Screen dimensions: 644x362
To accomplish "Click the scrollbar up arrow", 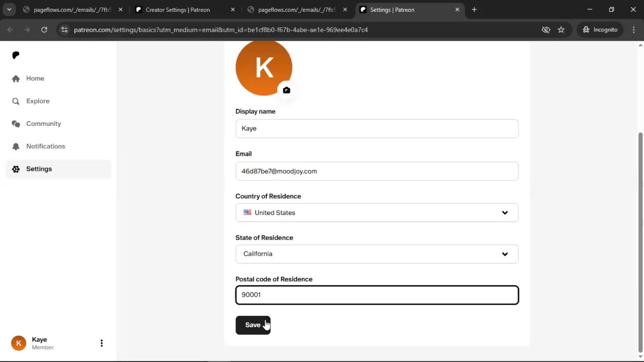I will coord(640,45).
